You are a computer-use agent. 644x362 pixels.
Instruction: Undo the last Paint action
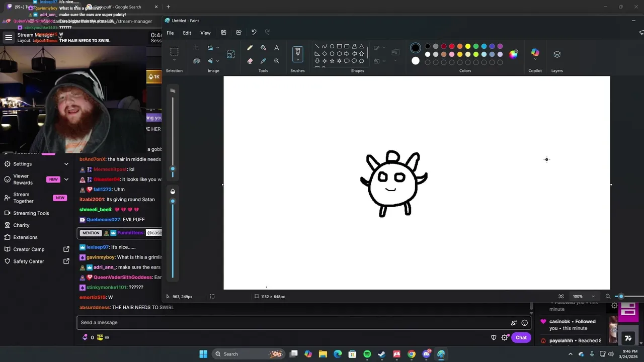coord(254,33)
